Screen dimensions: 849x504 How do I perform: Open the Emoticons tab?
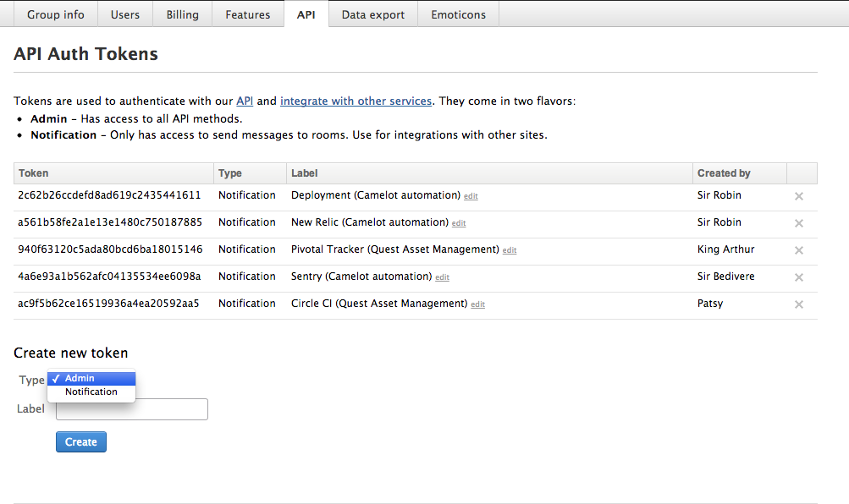[x=458, y=14]
